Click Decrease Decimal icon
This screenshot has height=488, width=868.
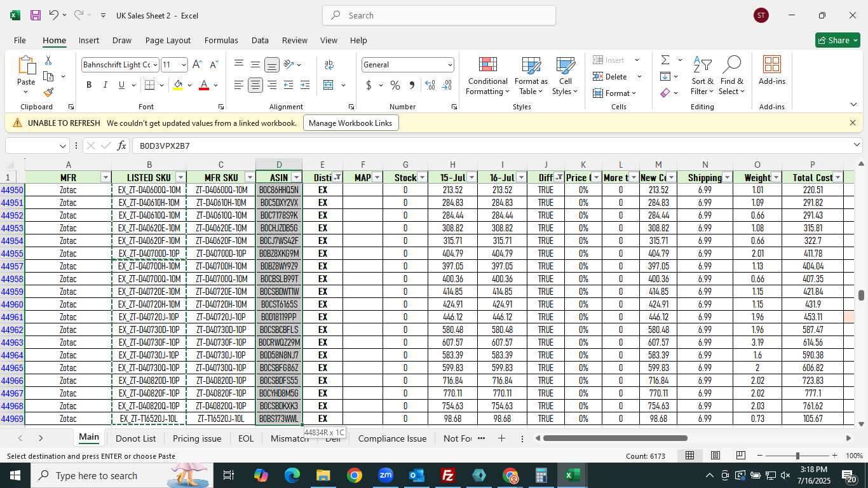[x=447, y=85]
